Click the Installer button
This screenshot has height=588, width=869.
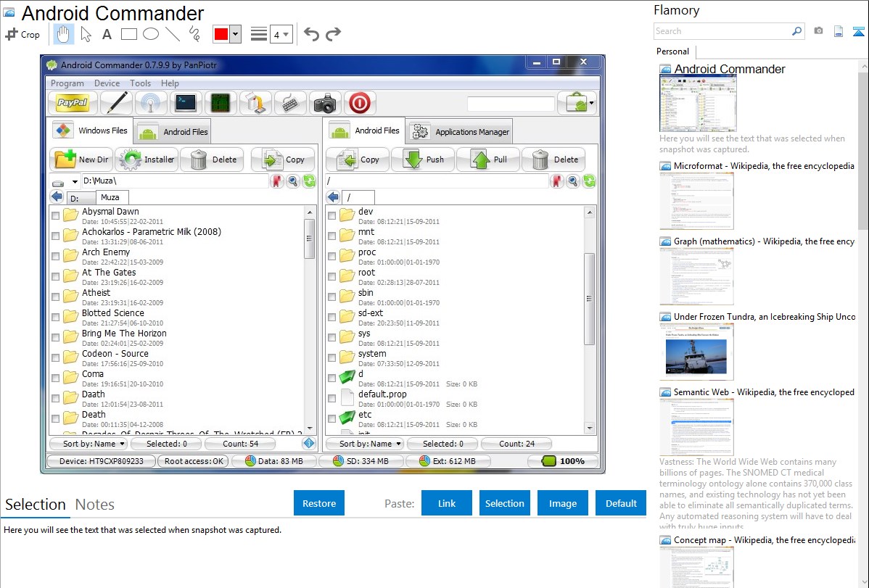147,160
